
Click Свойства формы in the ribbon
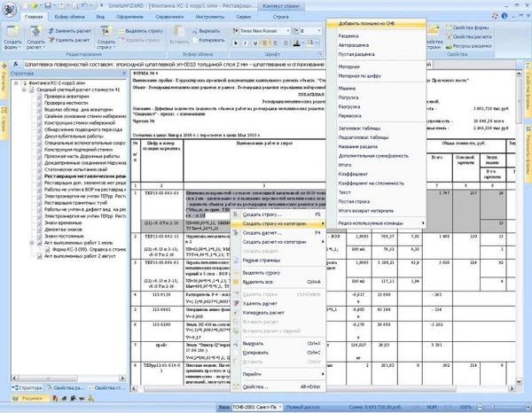click(x=467, y=27)
